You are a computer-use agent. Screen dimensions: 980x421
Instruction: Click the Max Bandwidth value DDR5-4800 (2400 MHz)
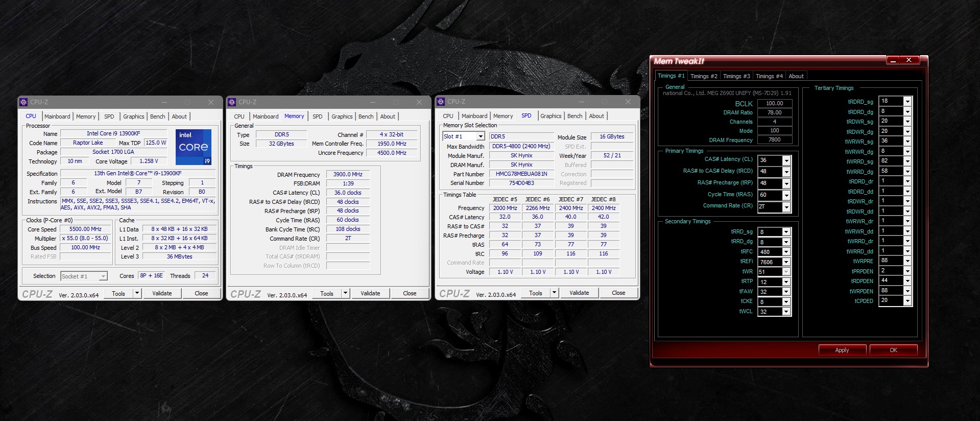(x=521, y=146)
